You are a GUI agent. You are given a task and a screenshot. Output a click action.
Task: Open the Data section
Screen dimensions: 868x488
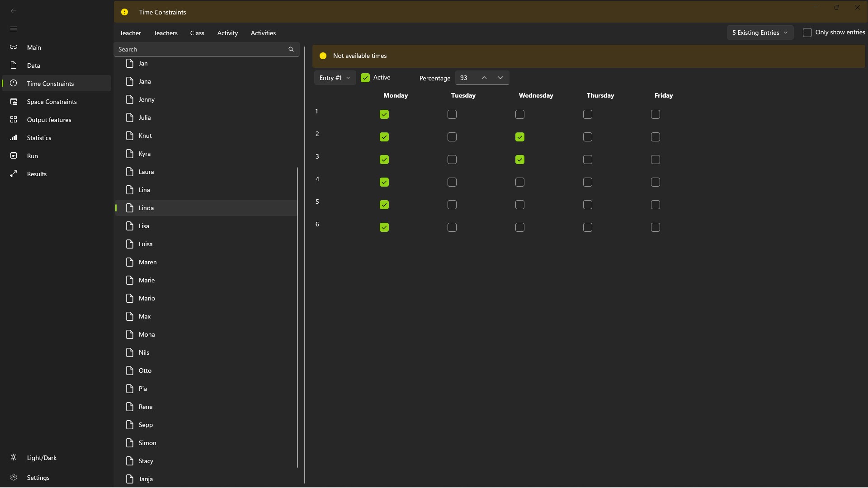point(33,66)
